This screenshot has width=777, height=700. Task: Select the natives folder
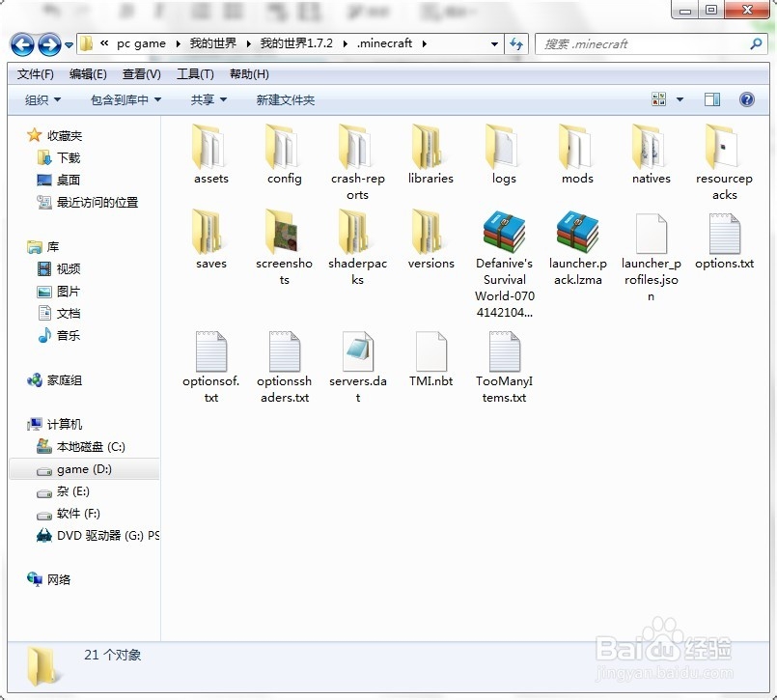pos(652,154)
